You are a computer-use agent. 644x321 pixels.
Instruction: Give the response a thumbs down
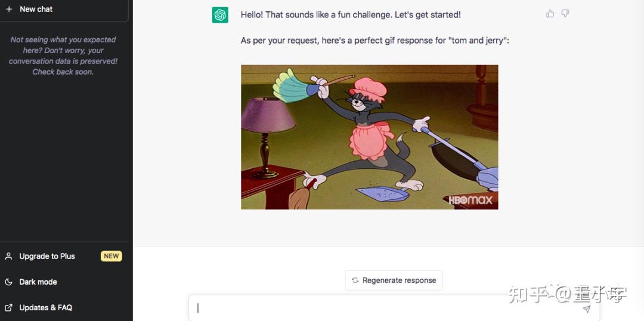[x=565, y=14]
